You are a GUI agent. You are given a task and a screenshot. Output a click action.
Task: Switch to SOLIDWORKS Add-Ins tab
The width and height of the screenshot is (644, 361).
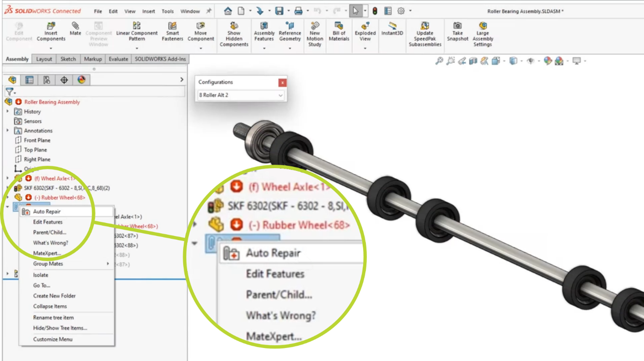click(x=160, y=59)
